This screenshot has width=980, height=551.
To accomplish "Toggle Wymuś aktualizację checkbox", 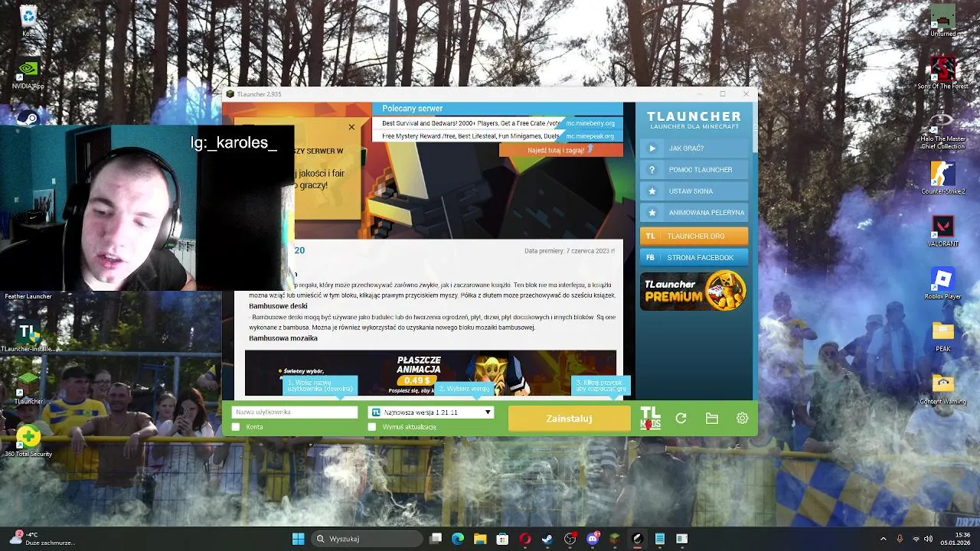I will [x=372, y=427].
